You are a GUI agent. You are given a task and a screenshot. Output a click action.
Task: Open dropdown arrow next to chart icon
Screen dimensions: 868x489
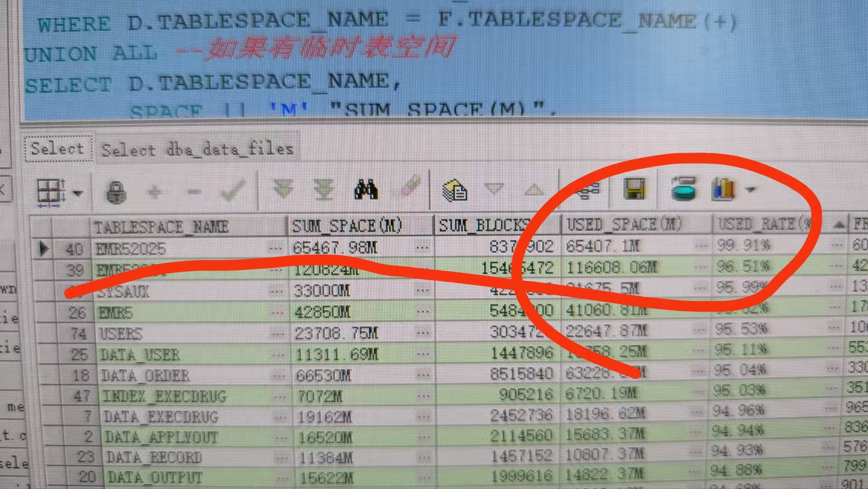tap(751, 190)
